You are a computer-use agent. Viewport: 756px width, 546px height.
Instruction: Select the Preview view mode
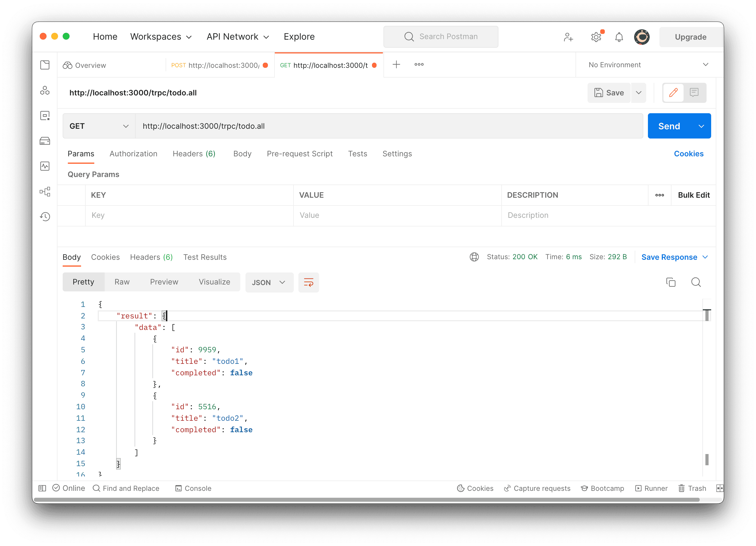click(x=164, y=282)
